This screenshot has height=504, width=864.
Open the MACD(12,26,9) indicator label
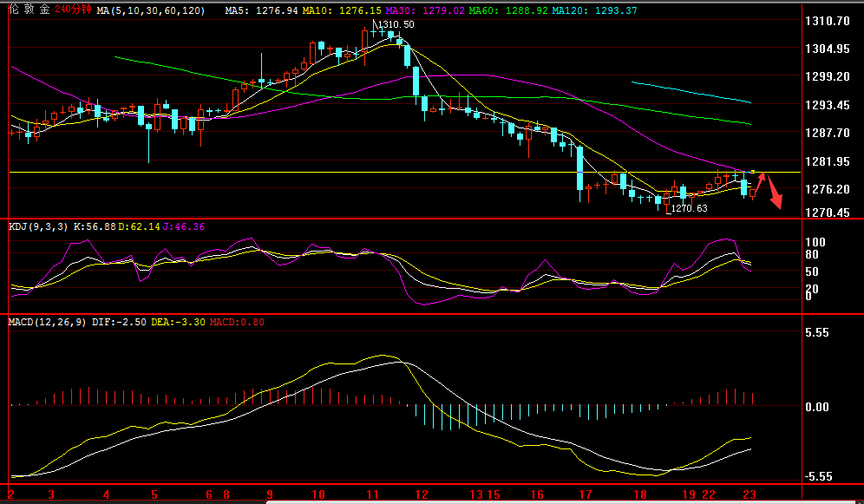[45, 322]
